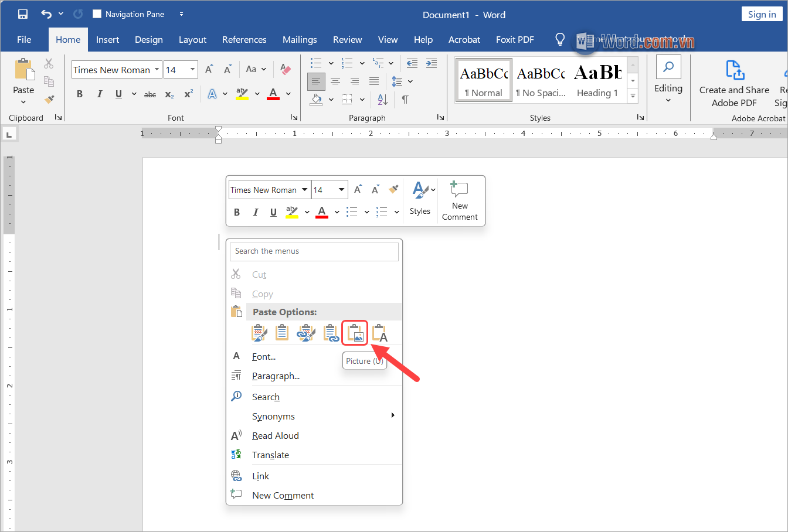Screen dimensions: 788x532
Task: Click the Sort A-Z icon
Action: pos(382,100)
